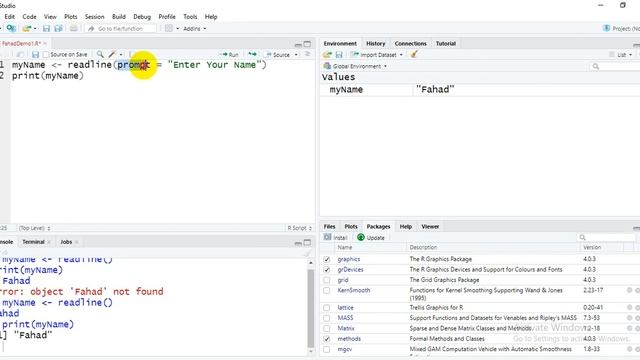Click the re-run previous code icon
640x360 pixels.
(252, 54)
